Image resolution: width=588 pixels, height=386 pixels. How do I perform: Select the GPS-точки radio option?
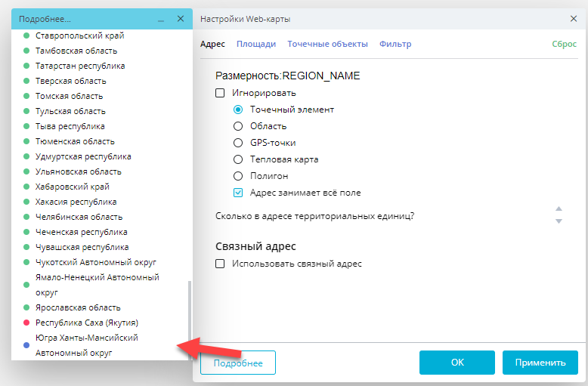(x=238, y=143)
